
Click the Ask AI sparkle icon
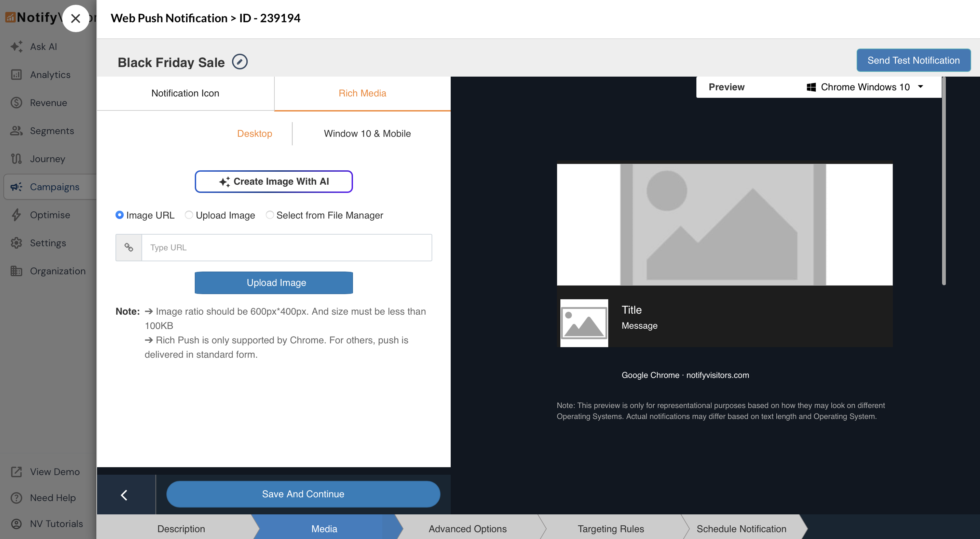[16, 47]
